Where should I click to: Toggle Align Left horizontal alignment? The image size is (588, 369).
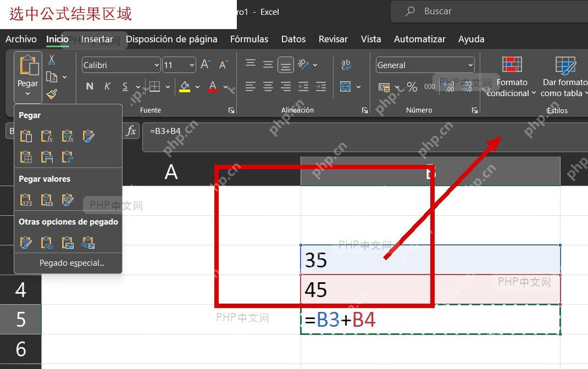pyautogui.click(x=251, y=87)
